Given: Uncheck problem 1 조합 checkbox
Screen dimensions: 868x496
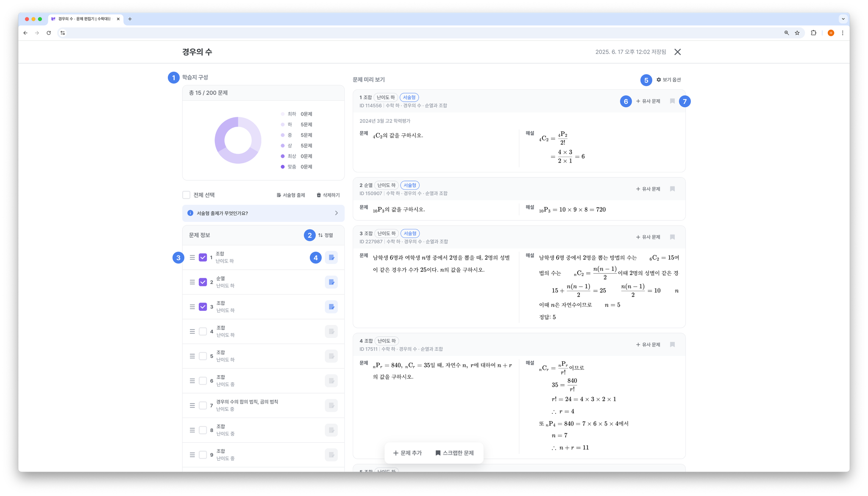Looking at the screenshot, I should click(203, 258).
